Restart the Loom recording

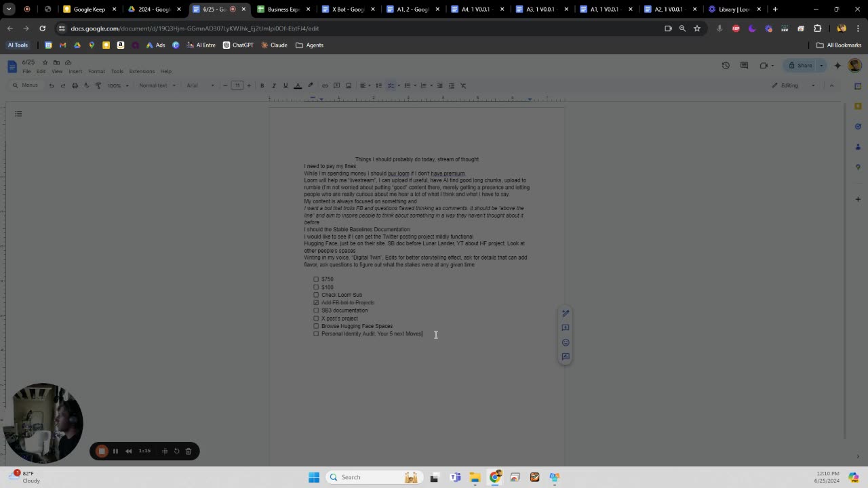point(176,451)
